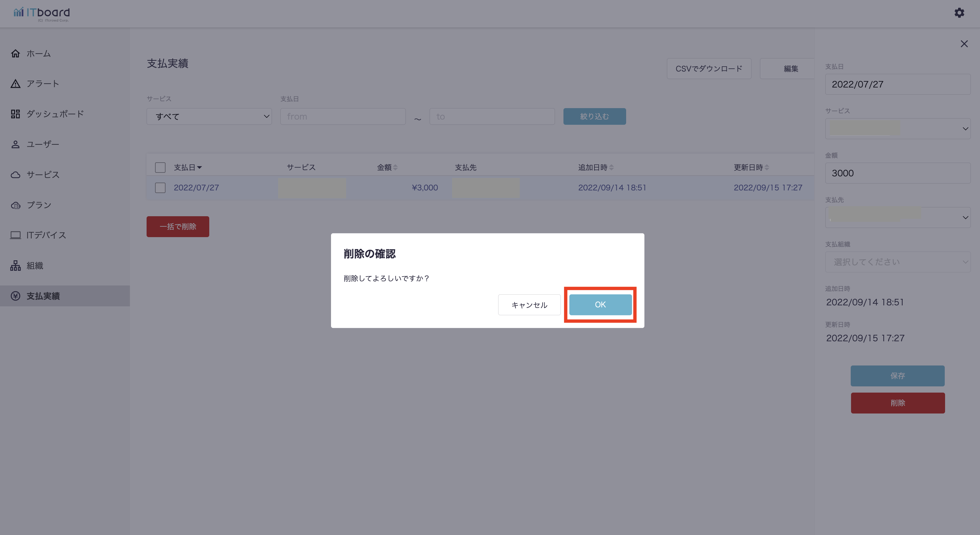Click the 支払日 from date field
Image resolution: width=980 pixels, height=535 pixels.
coord(342,116)
